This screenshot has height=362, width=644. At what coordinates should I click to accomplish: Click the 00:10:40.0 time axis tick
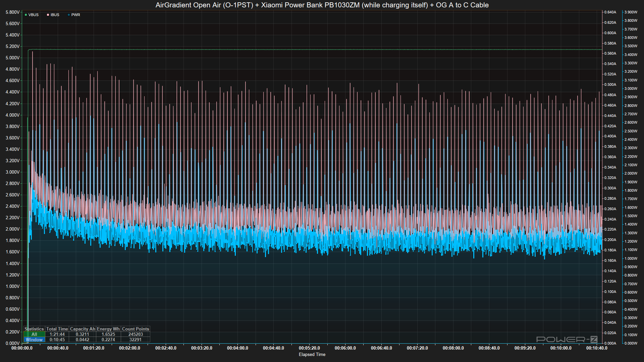click(597, 348)
